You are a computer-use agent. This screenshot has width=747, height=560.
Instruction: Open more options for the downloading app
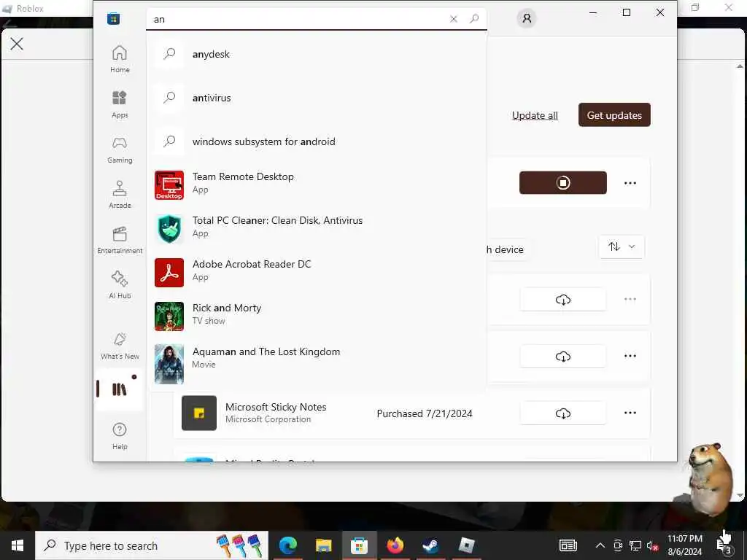(630, 183)
